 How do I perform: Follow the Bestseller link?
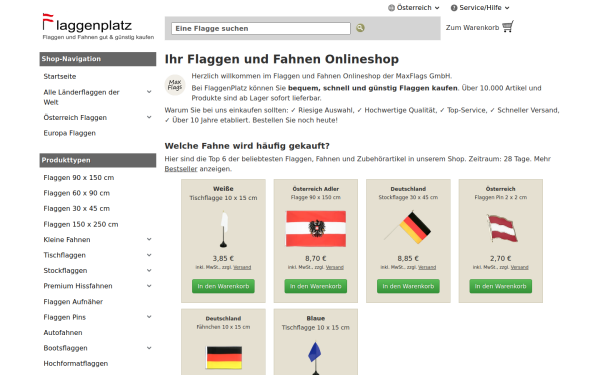[x=181, y=169]
